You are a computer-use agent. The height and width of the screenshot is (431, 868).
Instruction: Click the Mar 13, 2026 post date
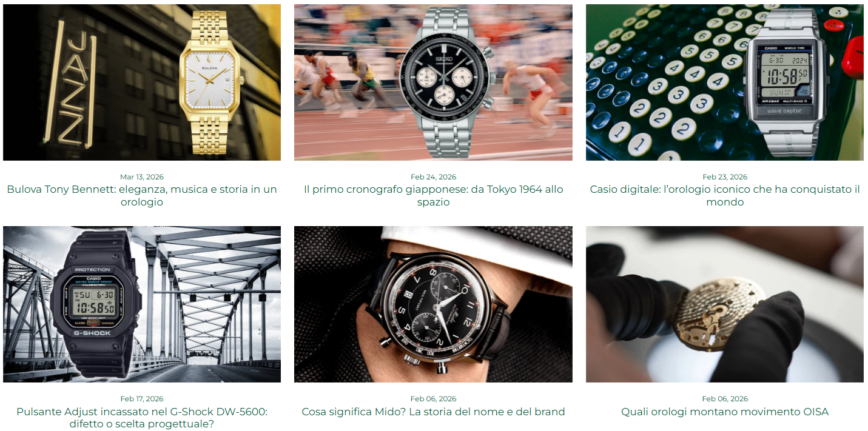(x=142, y=177)
